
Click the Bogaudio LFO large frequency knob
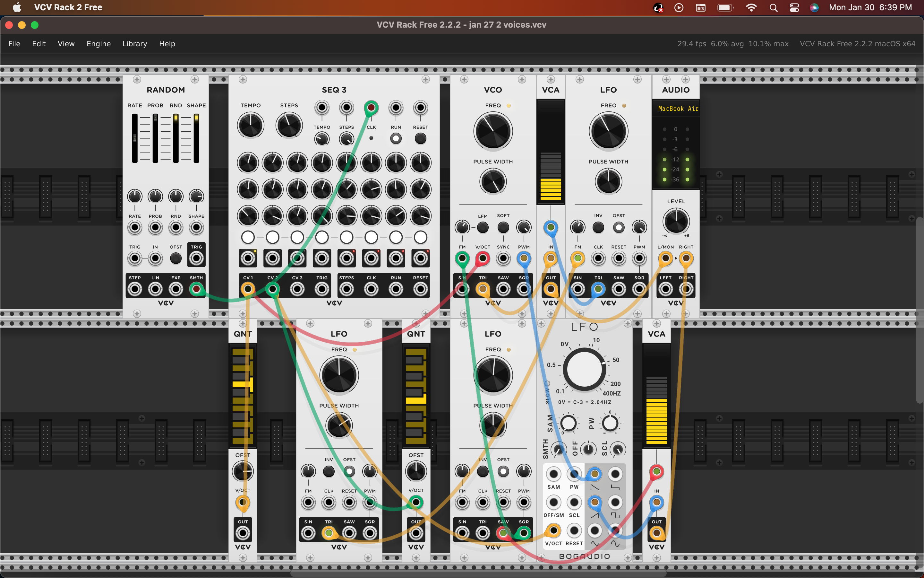coord(584,369)
